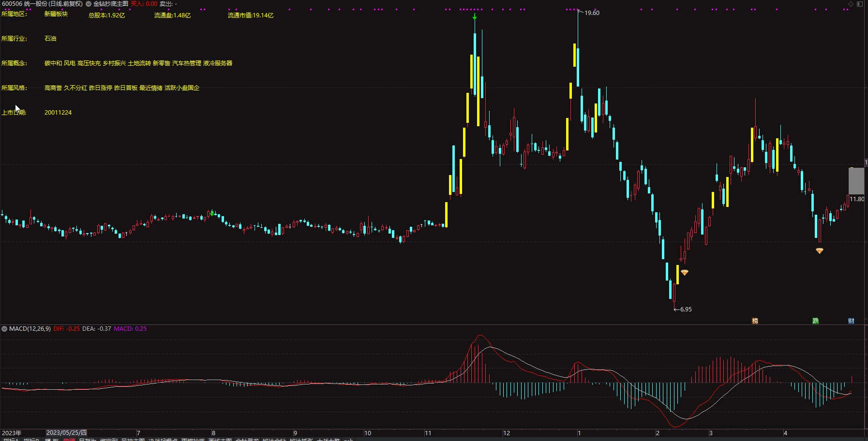868x441 pixels.
Task: Click the listing date 20011224
Action: [x=58, y=113]
